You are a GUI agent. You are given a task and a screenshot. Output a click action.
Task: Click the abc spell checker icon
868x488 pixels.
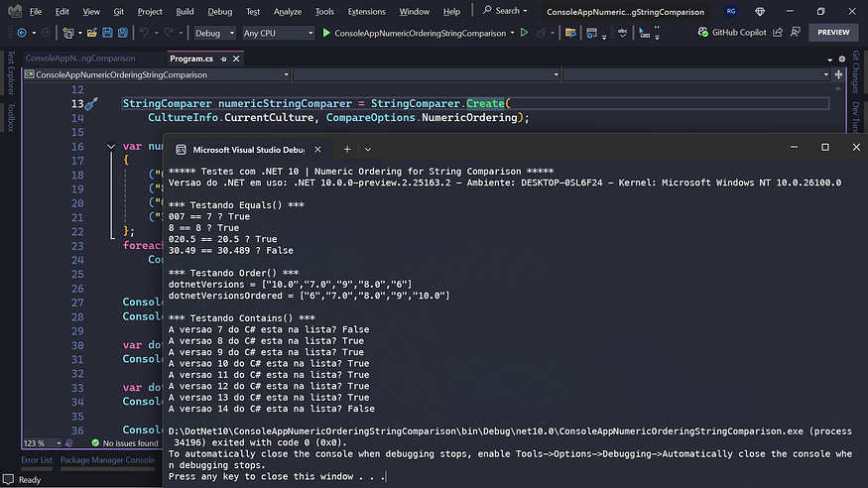click(623, 33)
